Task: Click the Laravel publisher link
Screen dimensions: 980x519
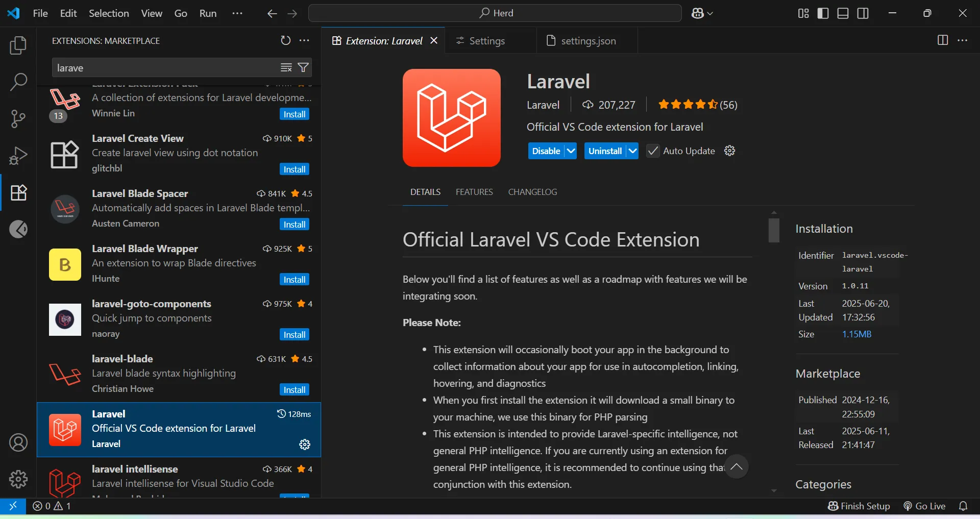Action: [543, 105]
